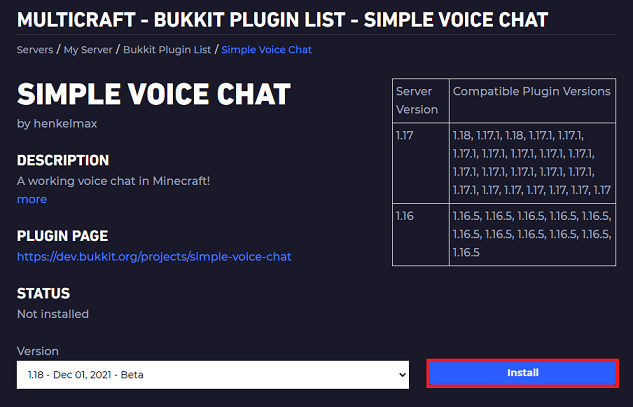Viewport: 633px width, 407px height.
Task: Click the large Simple Voice Chat title
Action: point(153,95)
